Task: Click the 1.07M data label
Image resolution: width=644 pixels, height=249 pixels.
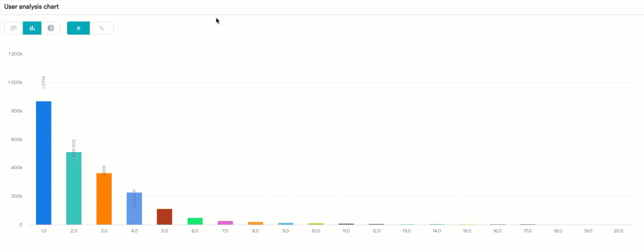Action: [x=44, y=82]
